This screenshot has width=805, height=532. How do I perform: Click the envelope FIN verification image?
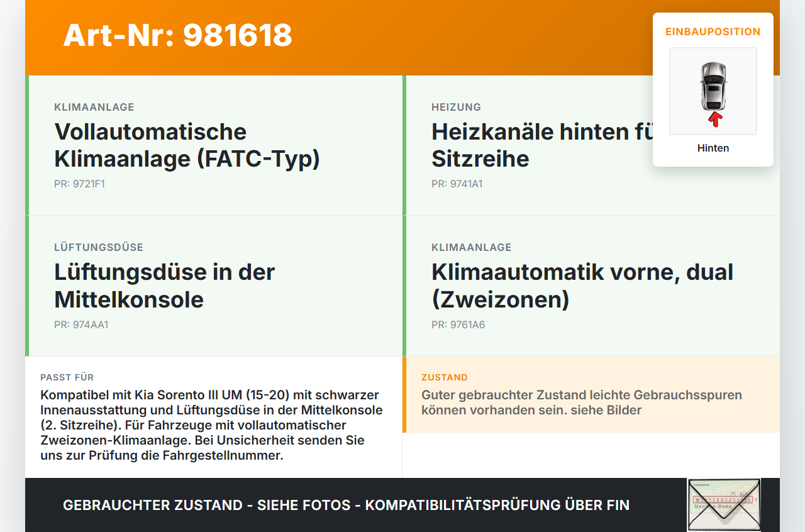723,505
